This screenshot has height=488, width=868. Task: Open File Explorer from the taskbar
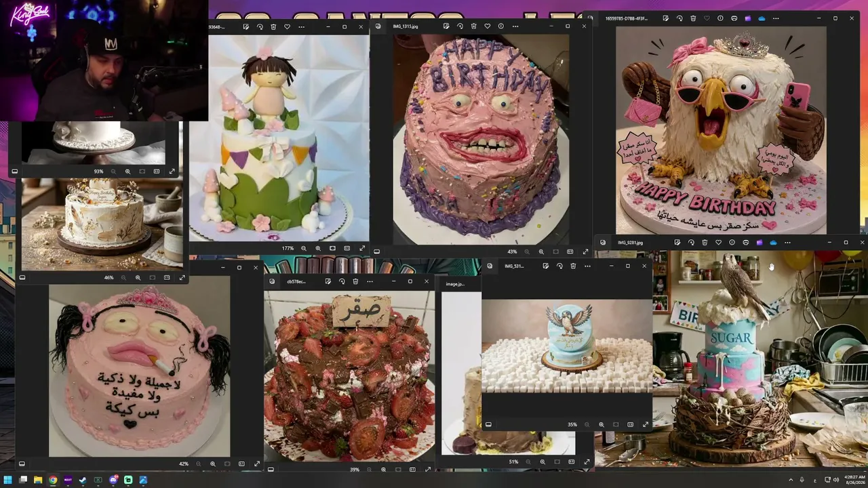[x=38, y=480]
